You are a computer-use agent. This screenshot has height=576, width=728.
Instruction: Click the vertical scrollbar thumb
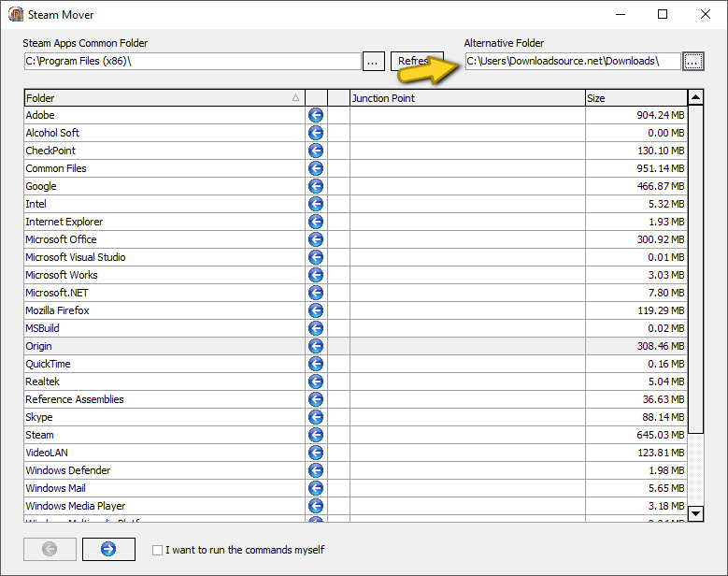click(x=695, y=269)
